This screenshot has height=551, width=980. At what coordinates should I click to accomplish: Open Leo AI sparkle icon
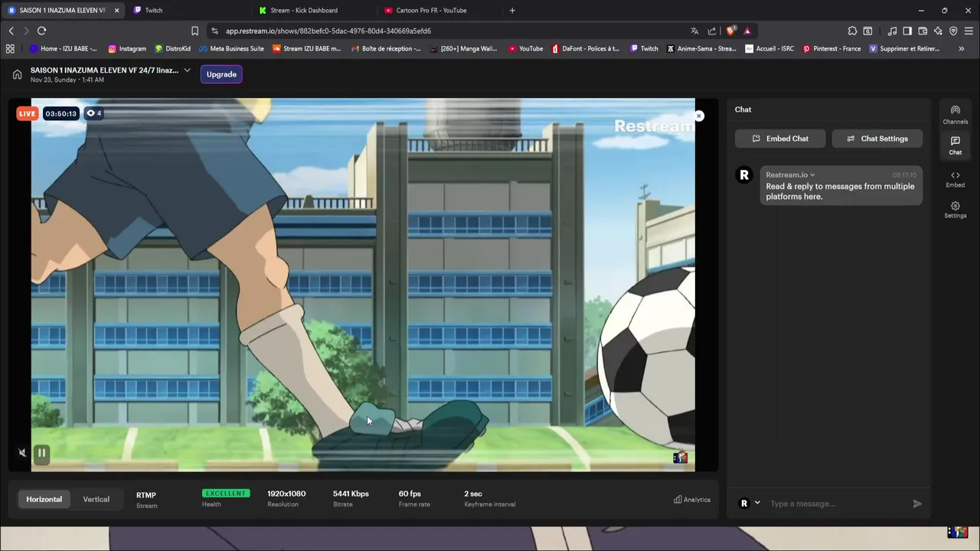938,31
